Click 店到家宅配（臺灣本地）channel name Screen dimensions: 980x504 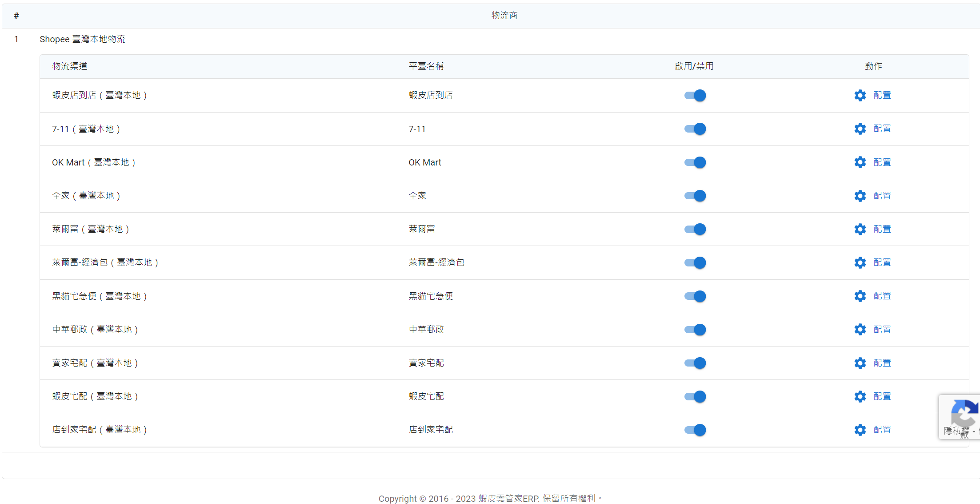click(x=100, y=430)
